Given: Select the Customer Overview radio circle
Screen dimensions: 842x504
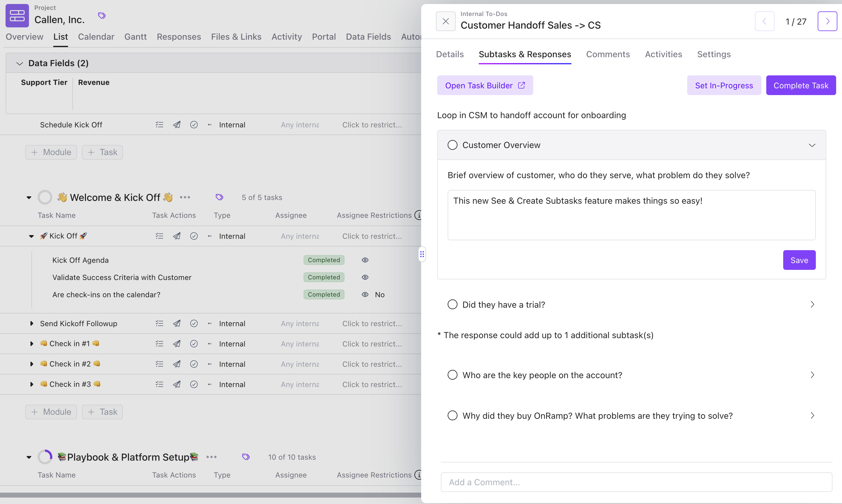Looking at the screenshot, I should (x=452, y=145).
